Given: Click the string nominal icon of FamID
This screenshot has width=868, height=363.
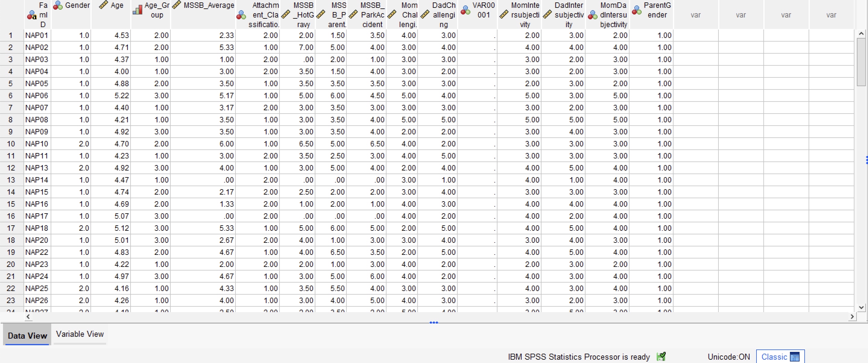Looking at the screenshot, I should pyautogui.click(x=32, y=15).
